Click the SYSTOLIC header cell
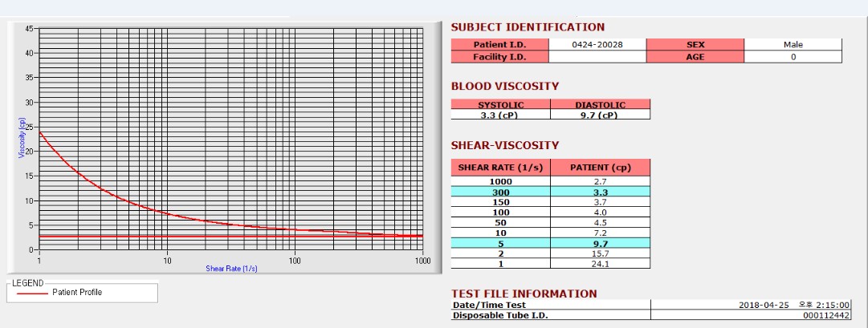This screenshot has width=868, height=328. (500, 104)
